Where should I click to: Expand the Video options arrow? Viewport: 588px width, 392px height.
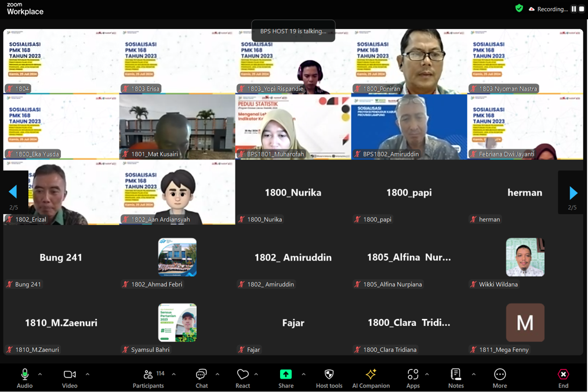(88, 374)
